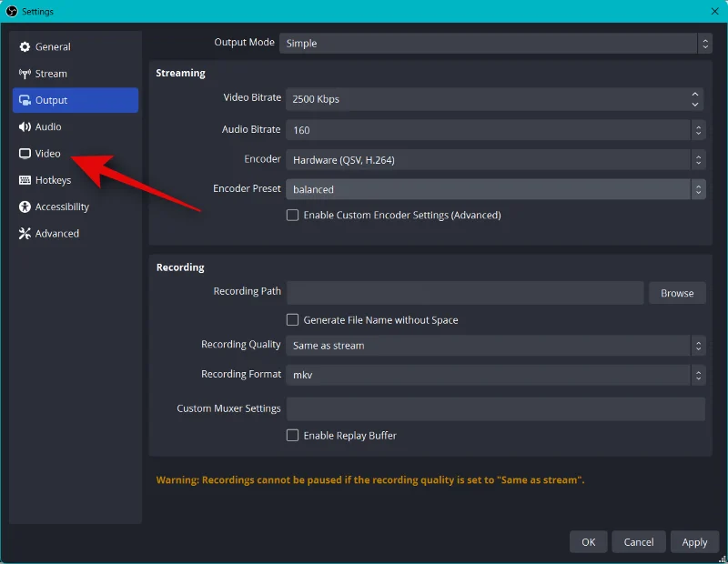Click Browse for the recording path

point(677,293)
